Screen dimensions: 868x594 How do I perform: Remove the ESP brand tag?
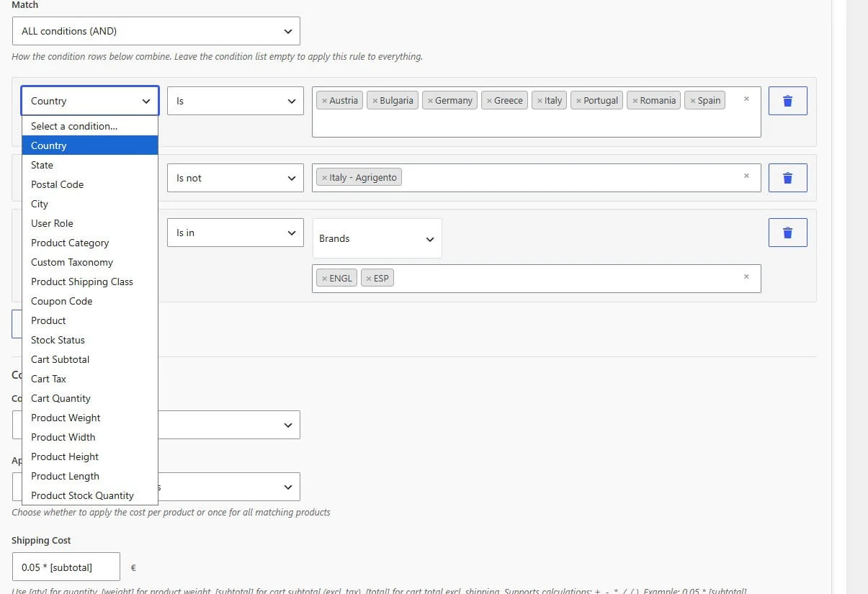(x=369, y=279)
